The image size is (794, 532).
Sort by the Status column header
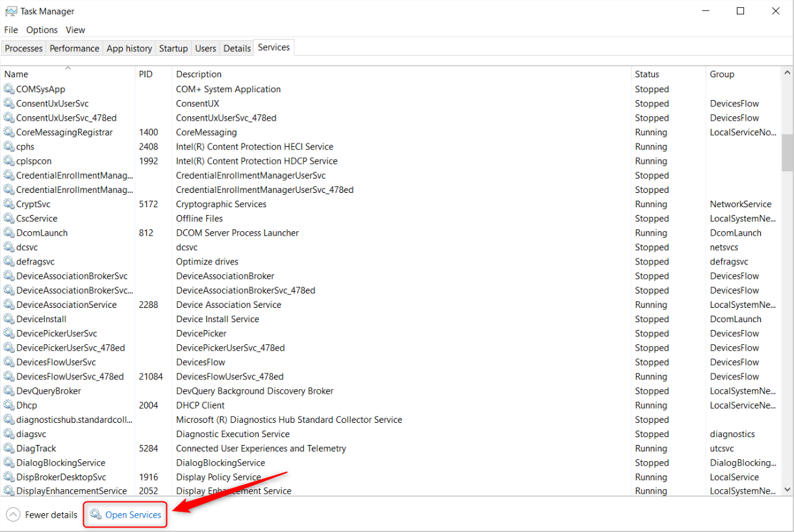click(669, 74)
